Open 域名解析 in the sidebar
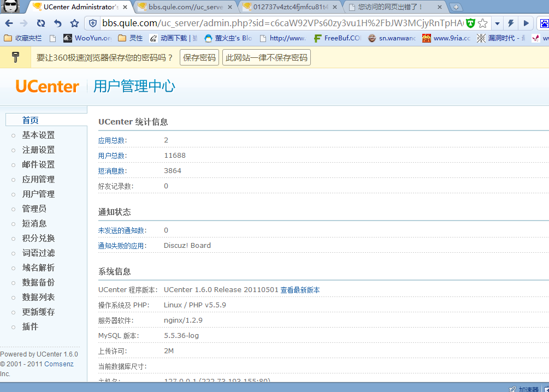 (x=39, y=268)
